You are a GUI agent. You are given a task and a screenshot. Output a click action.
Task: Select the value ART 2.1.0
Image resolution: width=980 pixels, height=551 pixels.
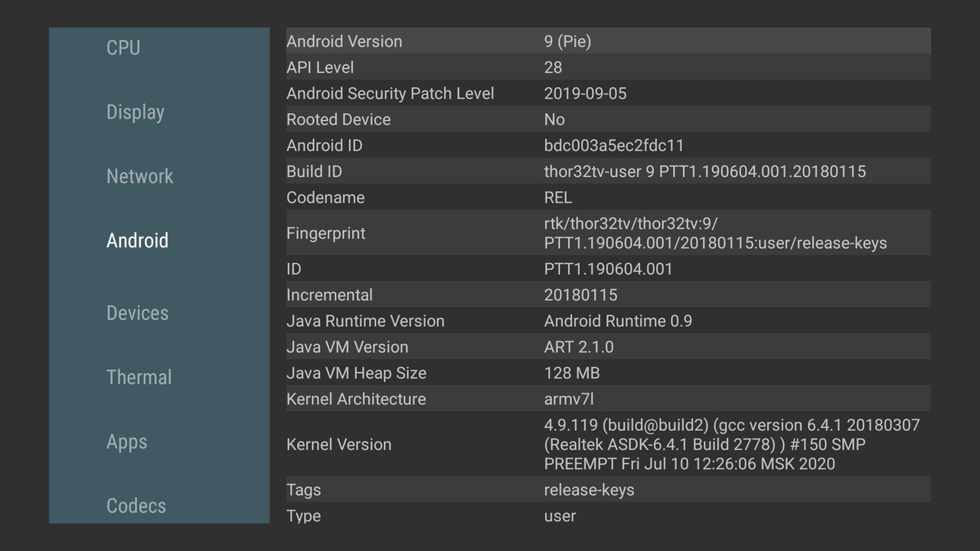coord(579,347)
